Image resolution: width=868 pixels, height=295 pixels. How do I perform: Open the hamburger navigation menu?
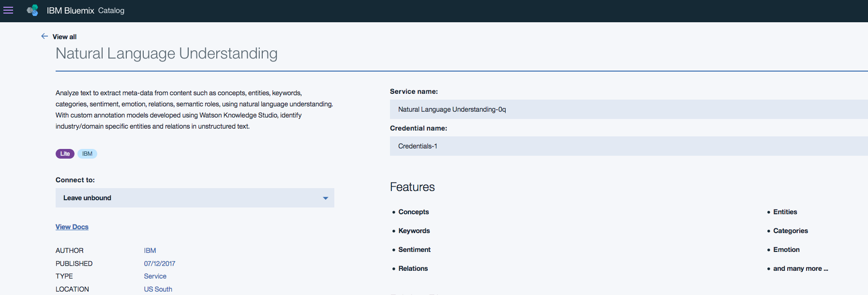point(8,10)
